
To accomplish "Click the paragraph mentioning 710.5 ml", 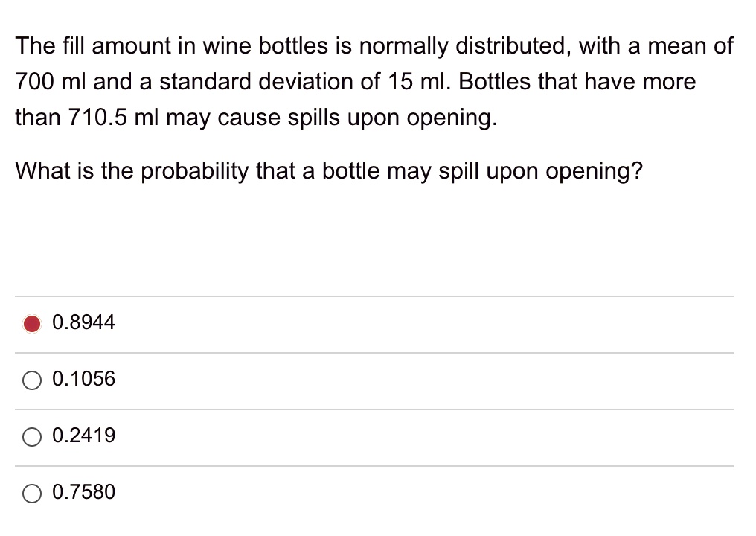I will pyautogui.click(x=255, y=118).
